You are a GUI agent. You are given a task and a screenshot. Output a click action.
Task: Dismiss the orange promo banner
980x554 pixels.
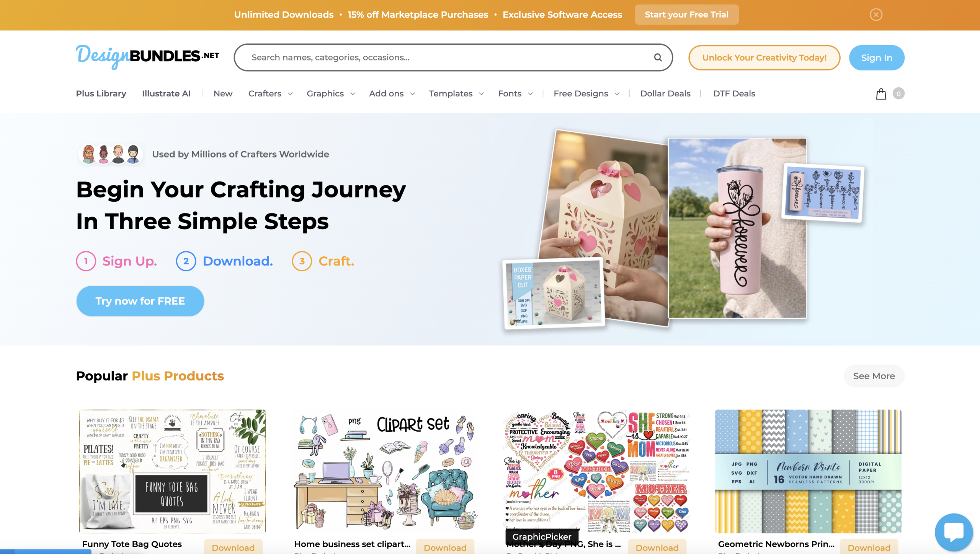876,15
